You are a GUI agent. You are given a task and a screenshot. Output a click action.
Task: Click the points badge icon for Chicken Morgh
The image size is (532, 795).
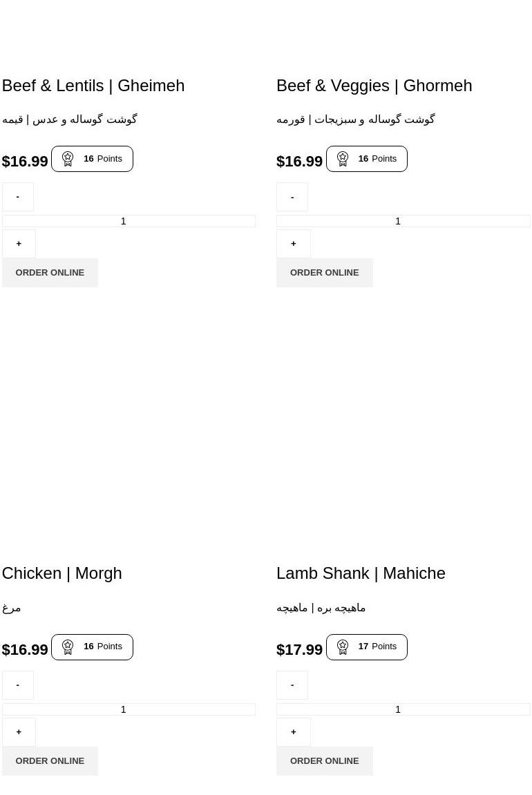pyautogui.click(x=68, y=647)
